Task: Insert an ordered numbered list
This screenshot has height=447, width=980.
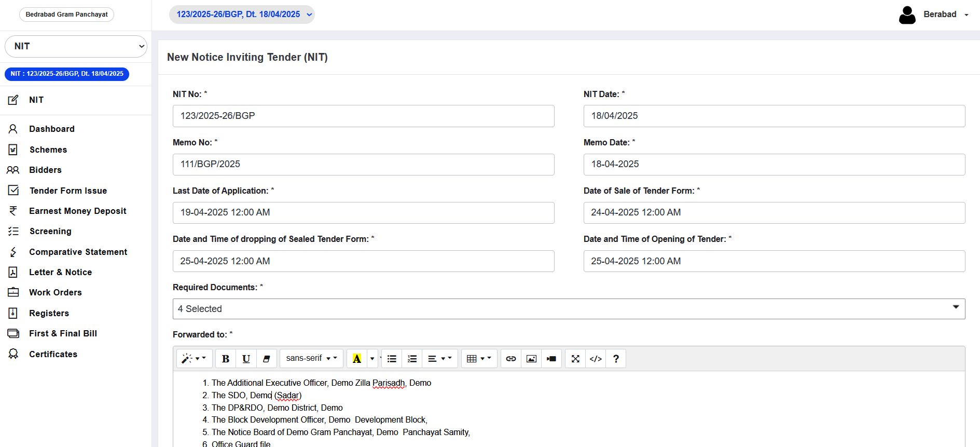Action: tap(412, 359)
